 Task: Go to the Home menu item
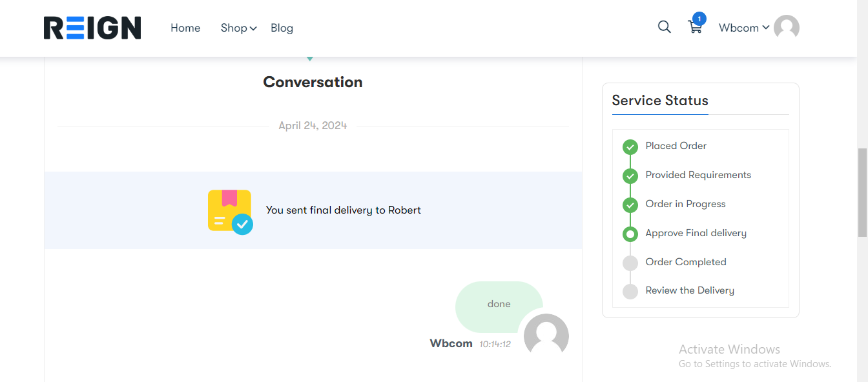tap(185, 28)
